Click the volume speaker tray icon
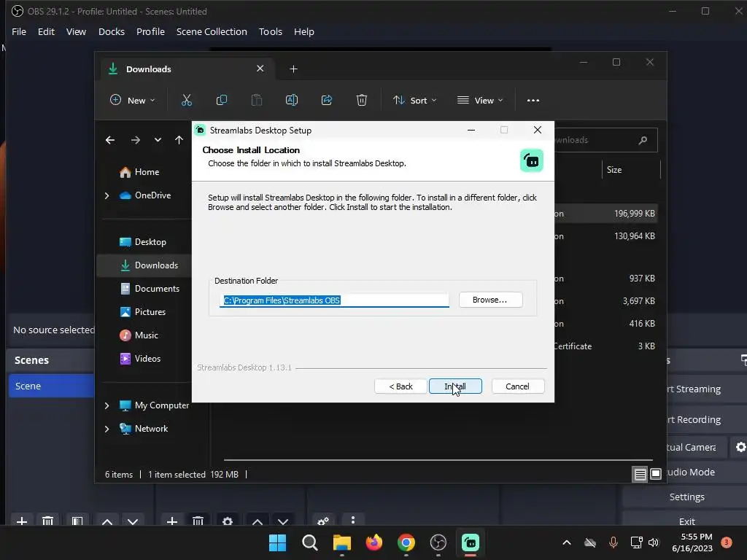 653,542
